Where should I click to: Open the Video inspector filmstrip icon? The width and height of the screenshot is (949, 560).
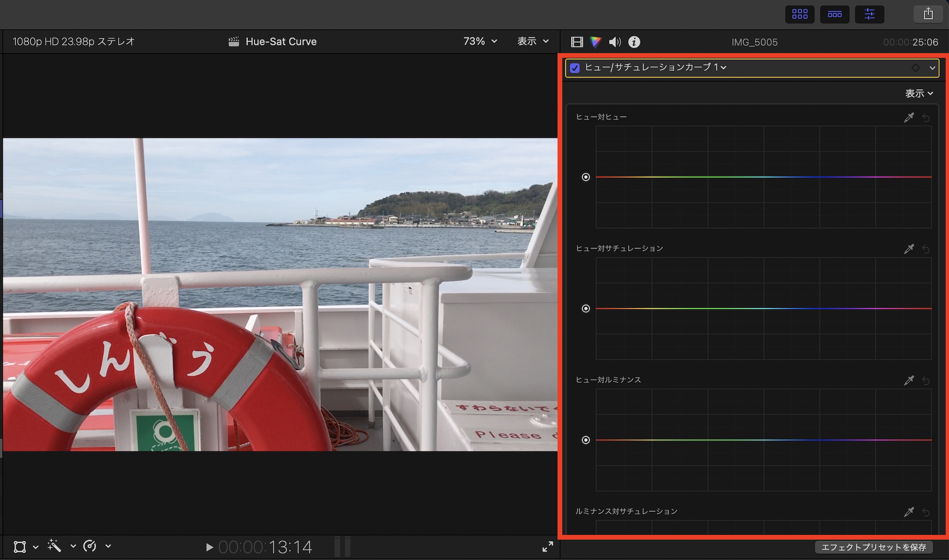tap(577, 42)
